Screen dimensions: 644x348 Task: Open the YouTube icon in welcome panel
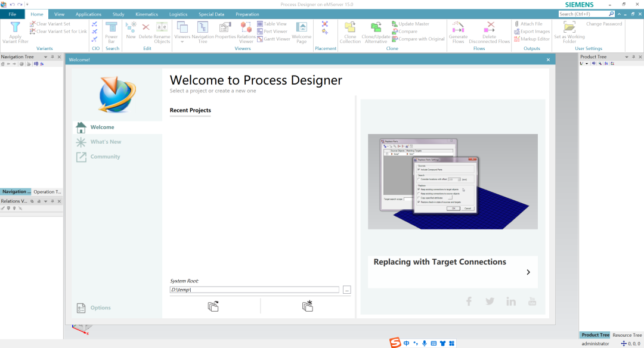click(x=532, y=301)
